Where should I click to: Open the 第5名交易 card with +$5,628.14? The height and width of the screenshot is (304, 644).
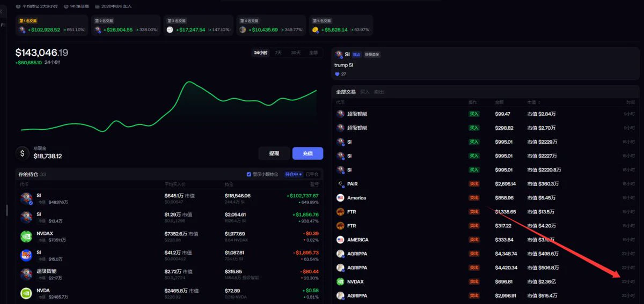click(x=341, y=26)
